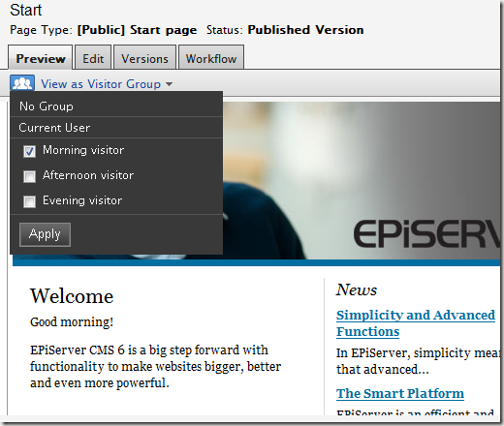Image resolution: width=504 pixels, height=426 pixels.
Task: Click the Morning visitor label text
Action: 83,150
